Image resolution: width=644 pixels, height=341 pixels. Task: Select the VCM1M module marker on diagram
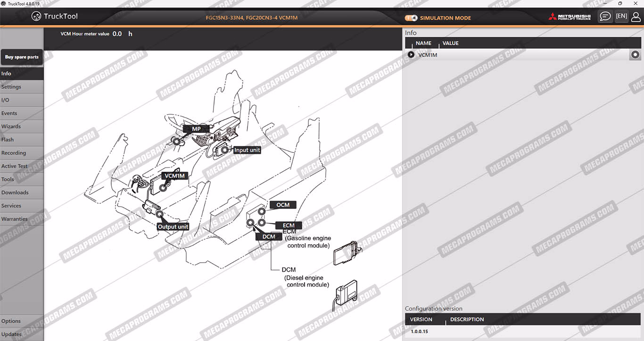(x=163, y=188)
